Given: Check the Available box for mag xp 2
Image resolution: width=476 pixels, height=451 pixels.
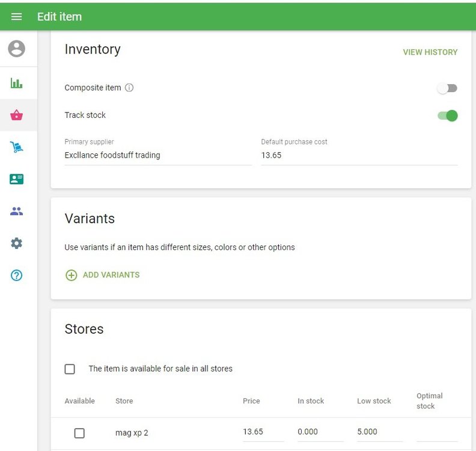Looking at the screenshot, I should coord(79,433).
